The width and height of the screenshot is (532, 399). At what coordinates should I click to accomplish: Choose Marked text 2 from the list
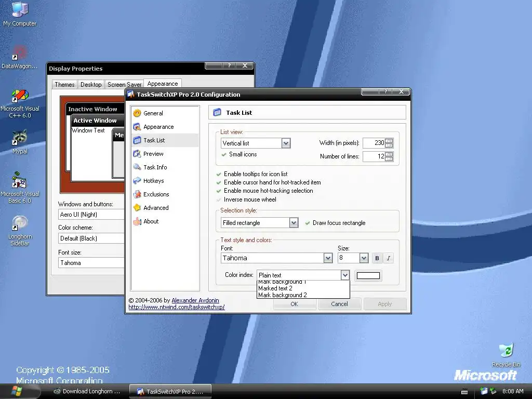click(x=303, y=288)
